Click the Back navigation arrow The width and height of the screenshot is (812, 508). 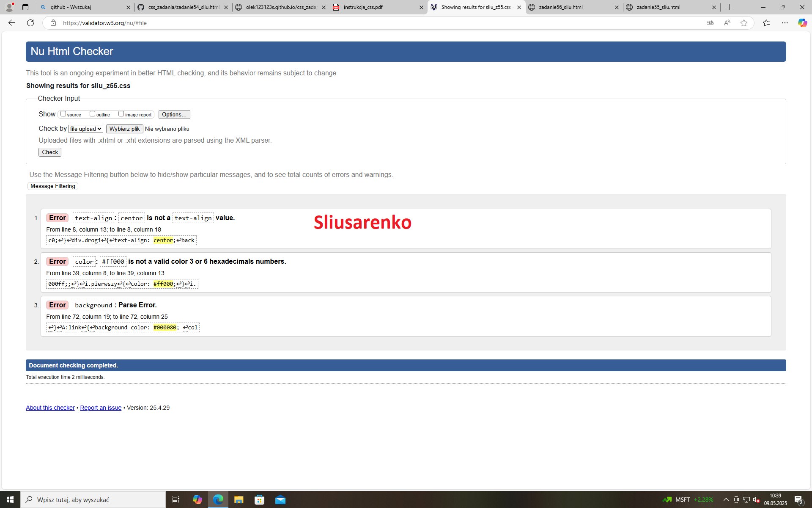(12, 23)
